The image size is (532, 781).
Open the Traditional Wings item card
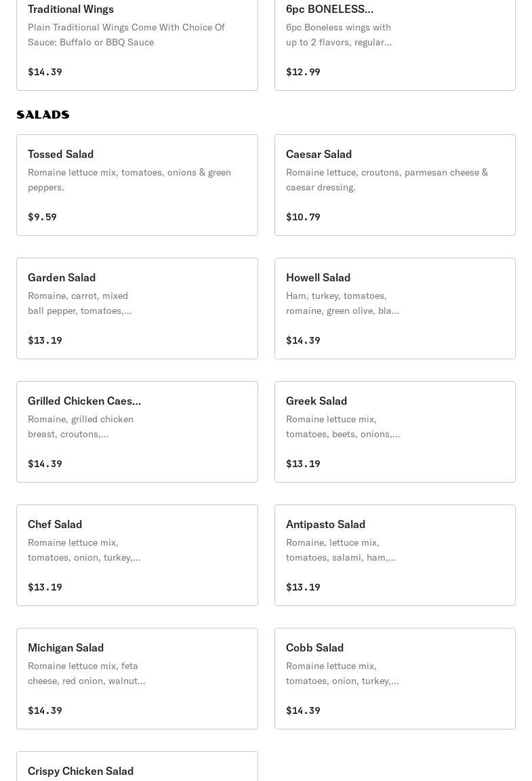point(137,45)
